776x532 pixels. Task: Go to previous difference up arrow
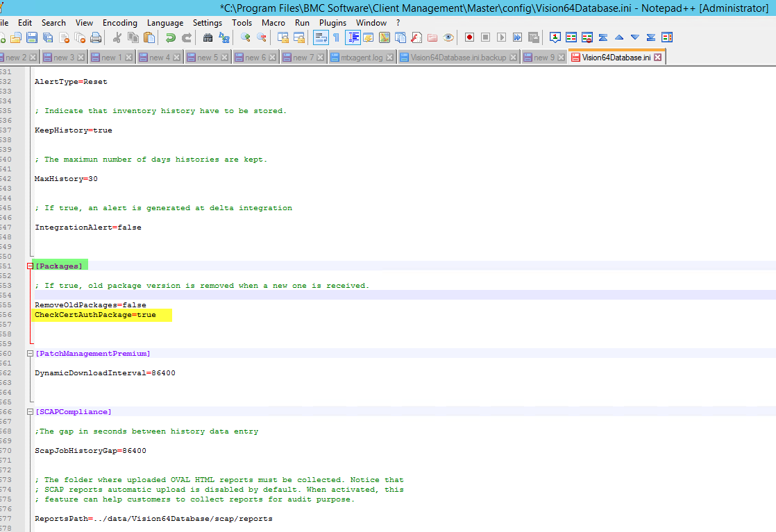click(619, 37)
